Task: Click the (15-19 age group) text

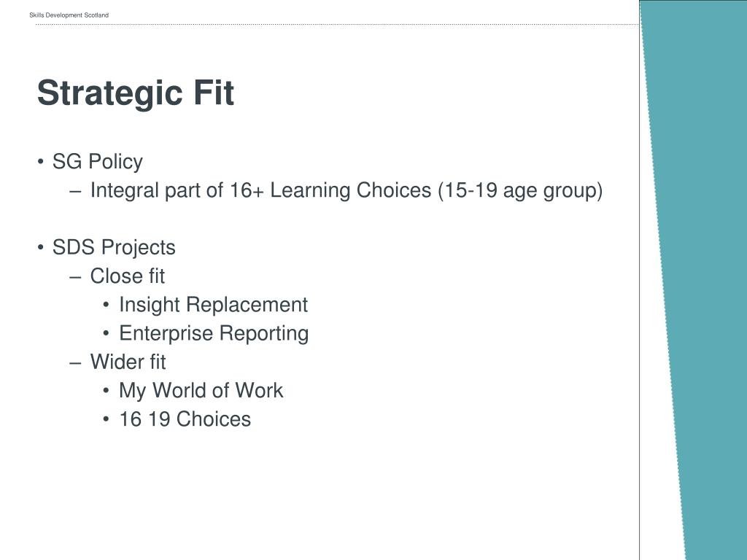Action: coord(520,190)
